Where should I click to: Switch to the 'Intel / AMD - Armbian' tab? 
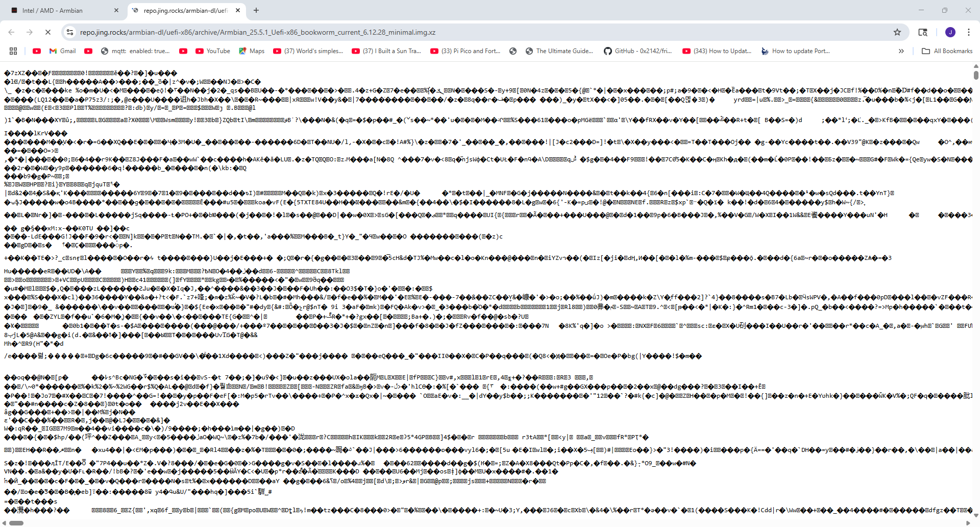click(x=64, y=10)
